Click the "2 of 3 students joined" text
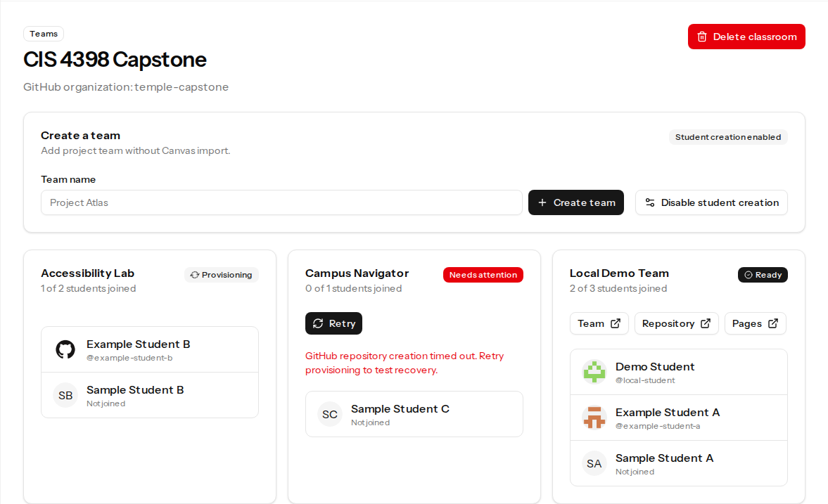828x504 pixels. tap(618, 289)
